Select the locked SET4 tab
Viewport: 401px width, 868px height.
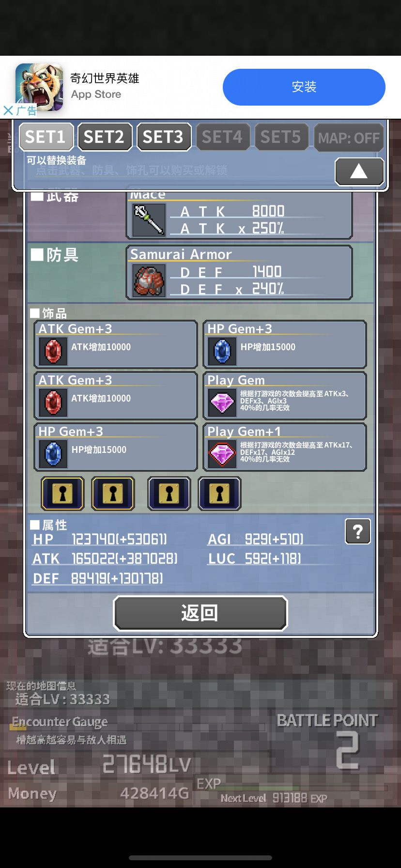[222, 137]
